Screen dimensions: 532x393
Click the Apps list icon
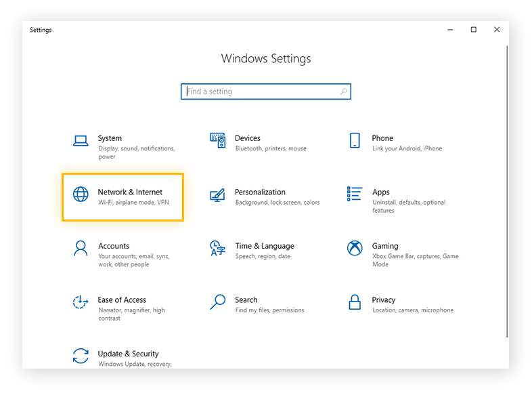355,194
